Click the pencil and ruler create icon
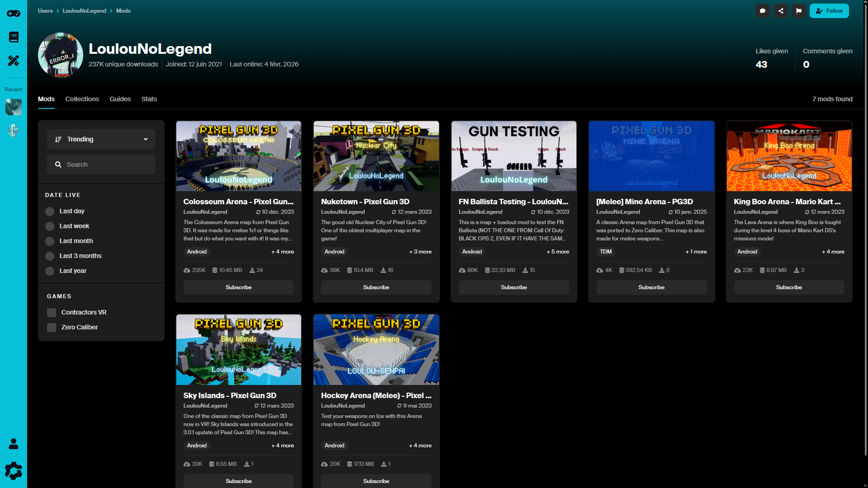The height and width of the screenshot is (488, 868). pos(14,61)
